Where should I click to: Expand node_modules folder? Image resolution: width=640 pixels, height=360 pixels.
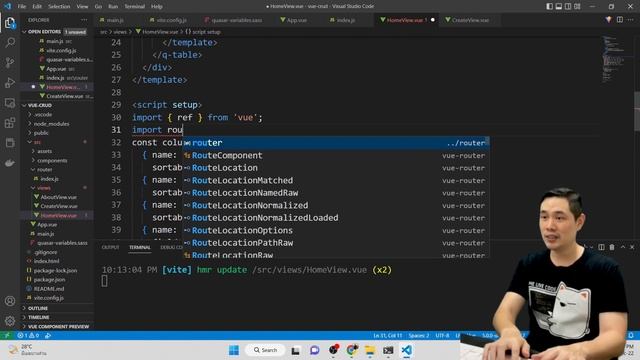(51, 124)
